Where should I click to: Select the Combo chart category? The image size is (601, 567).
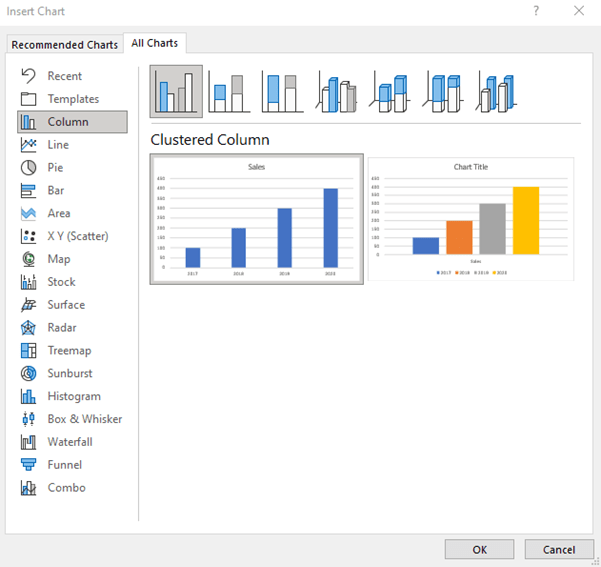point(66,488)
